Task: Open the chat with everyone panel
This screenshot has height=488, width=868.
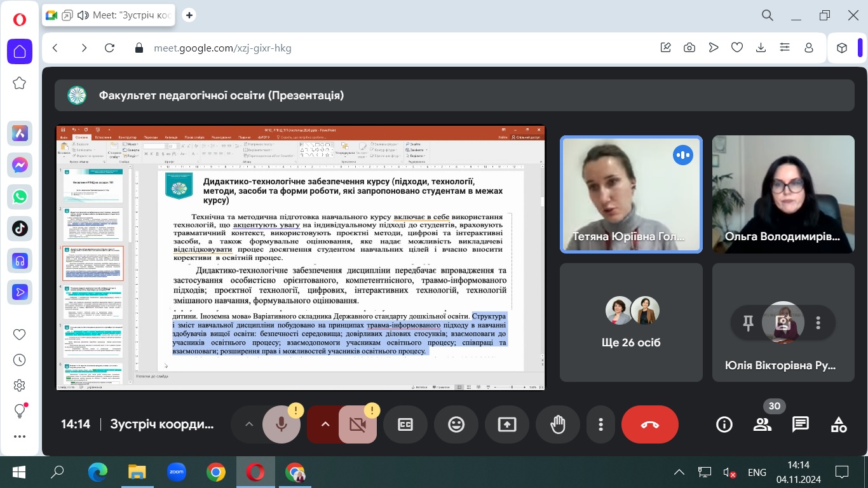Action: point(801,424)
